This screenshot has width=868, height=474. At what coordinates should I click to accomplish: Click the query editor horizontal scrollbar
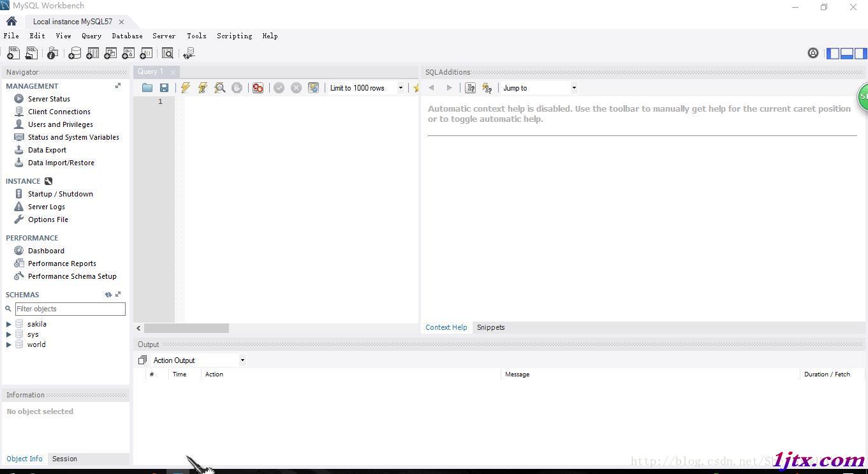(x=186, y=328)
